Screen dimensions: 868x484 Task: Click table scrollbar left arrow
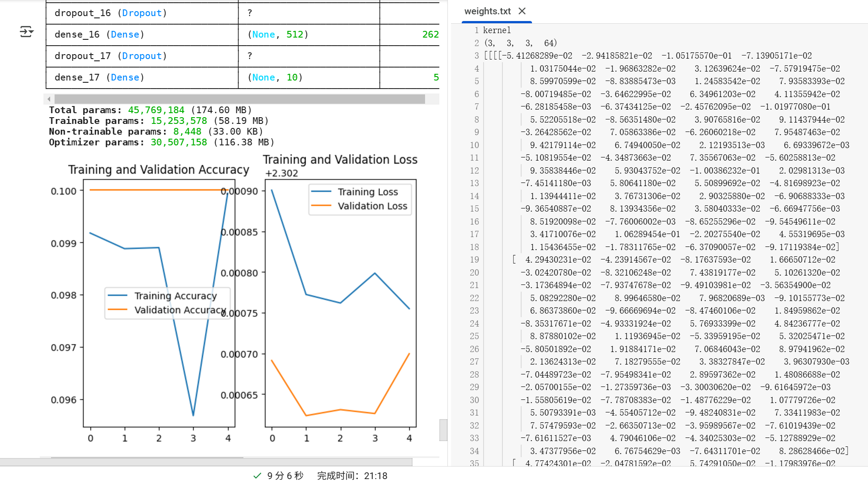coord(49,99)
